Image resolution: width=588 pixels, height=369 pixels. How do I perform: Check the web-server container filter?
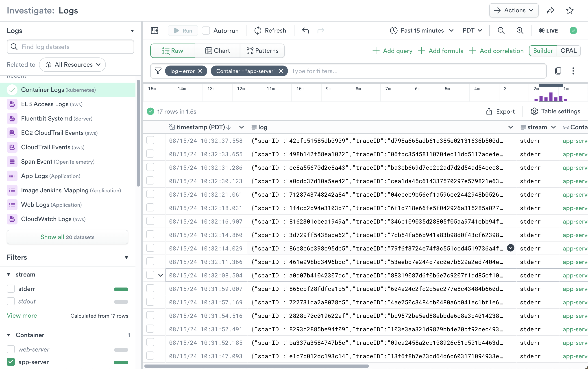(11, 349)
